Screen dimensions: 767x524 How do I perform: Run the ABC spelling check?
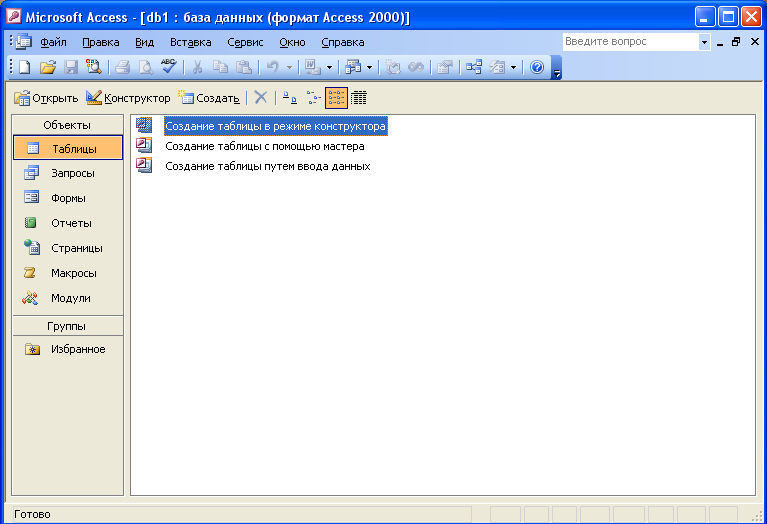point(169,67)
